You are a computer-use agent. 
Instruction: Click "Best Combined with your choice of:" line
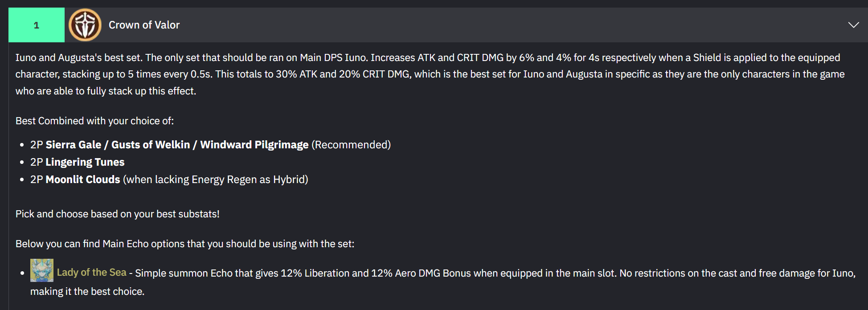(94, 121)
